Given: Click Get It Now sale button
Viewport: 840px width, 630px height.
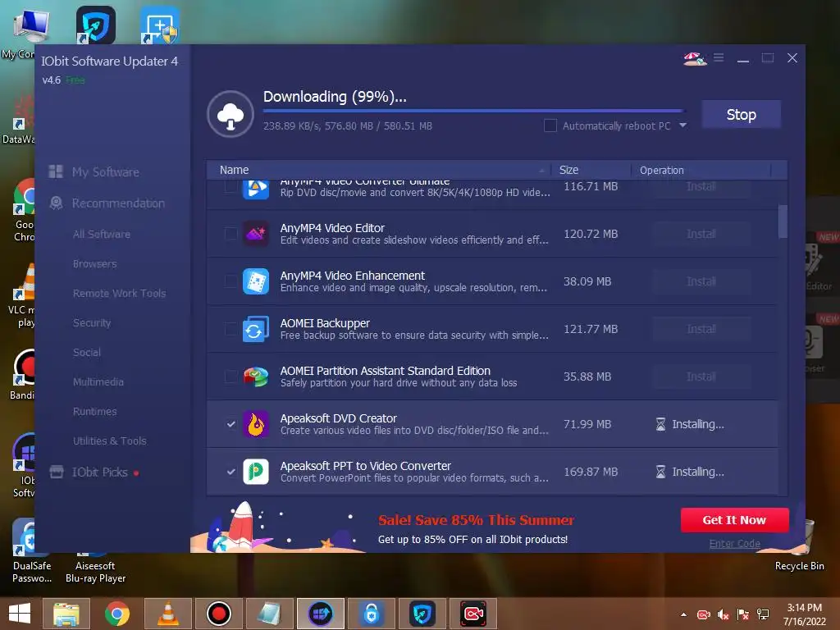Looking at the screenshot, I should point(734,519).
